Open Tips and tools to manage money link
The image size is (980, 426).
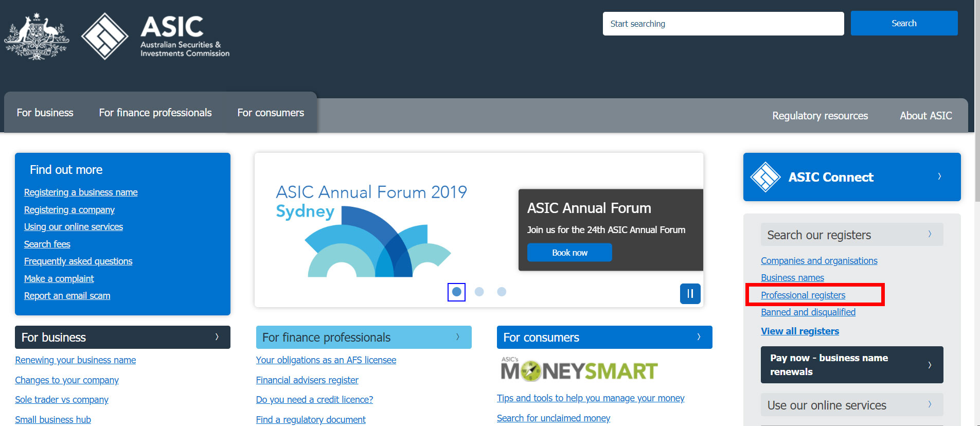(591, 398)
